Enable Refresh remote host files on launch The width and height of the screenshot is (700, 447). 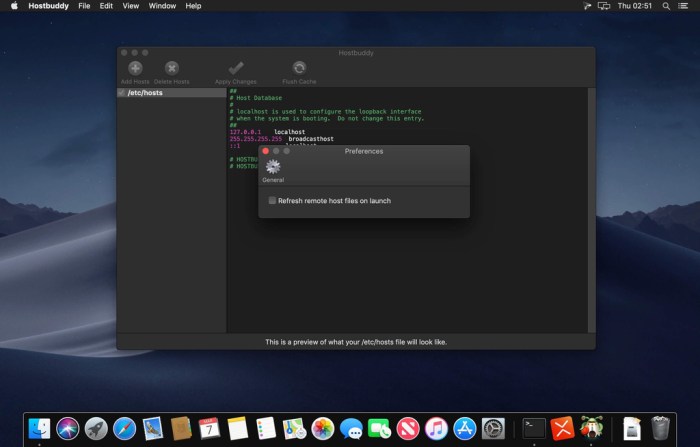tap(272, 201)
